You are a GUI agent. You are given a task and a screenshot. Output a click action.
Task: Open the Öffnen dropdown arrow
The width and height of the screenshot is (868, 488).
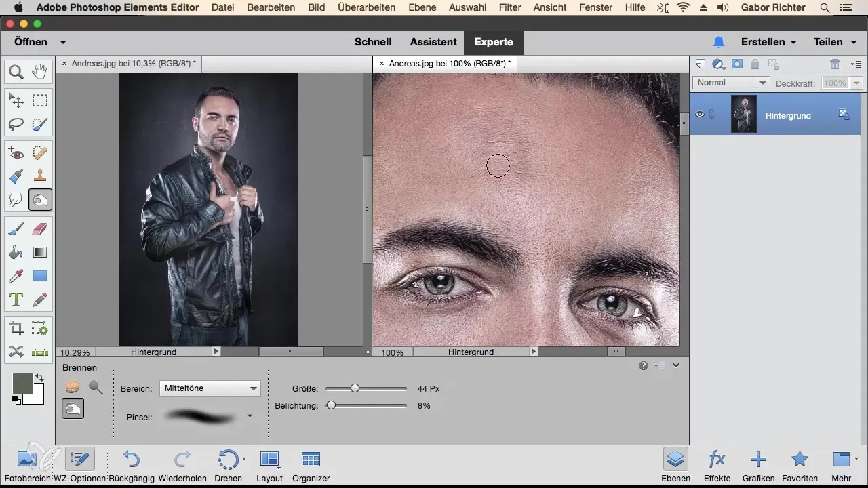[63, 42]
